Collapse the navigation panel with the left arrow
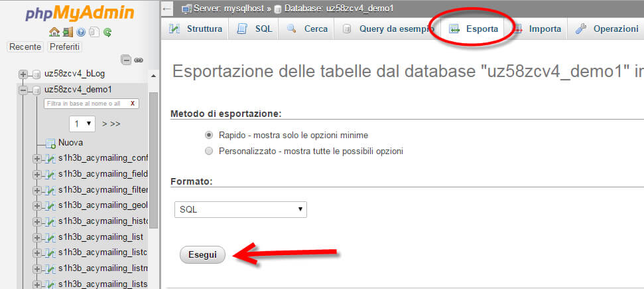The height and width of the screenshot is (289, 644). (x=166, y=8)
